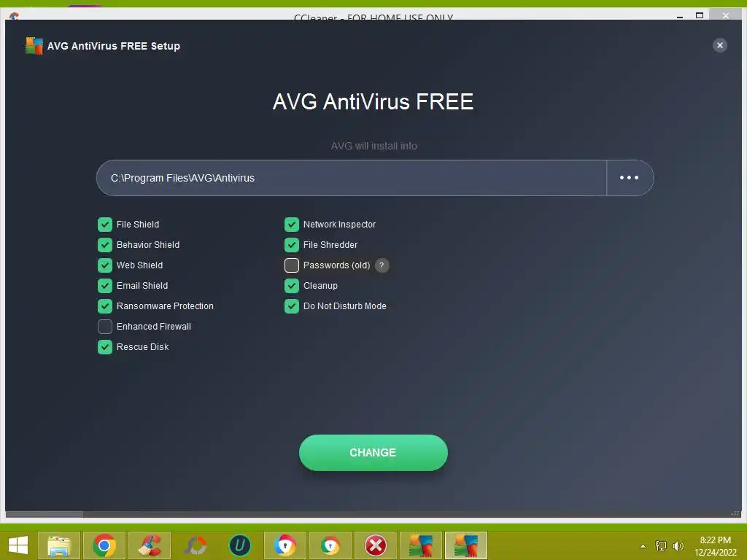Viewport: 747px width, 560px height.
Task: Uncheck the Cleanup component
Action: tap(292, 286)
